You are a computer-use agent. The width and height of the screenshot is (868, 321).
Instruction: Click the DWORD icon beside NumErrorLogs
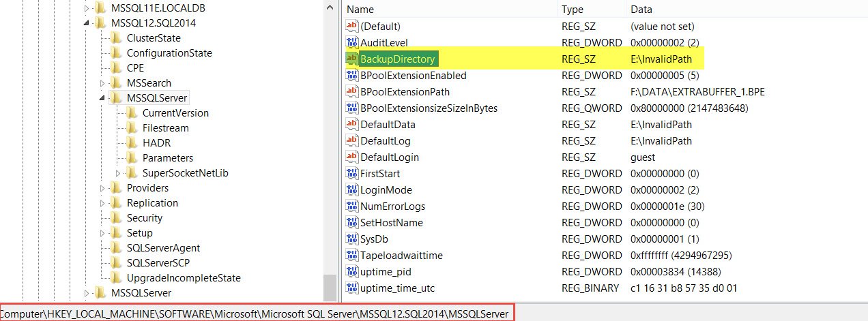pos(352,206)
